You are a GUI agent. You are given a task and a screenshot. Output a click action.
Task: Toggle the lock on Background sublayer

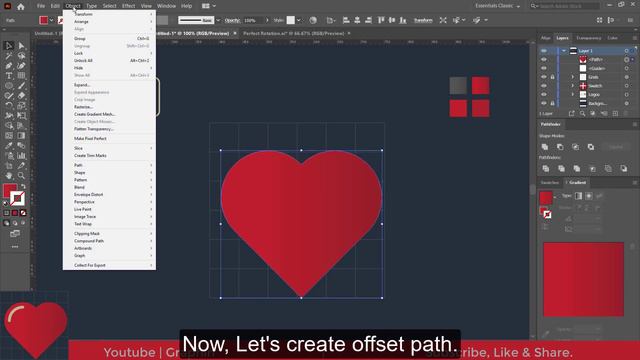552,103
